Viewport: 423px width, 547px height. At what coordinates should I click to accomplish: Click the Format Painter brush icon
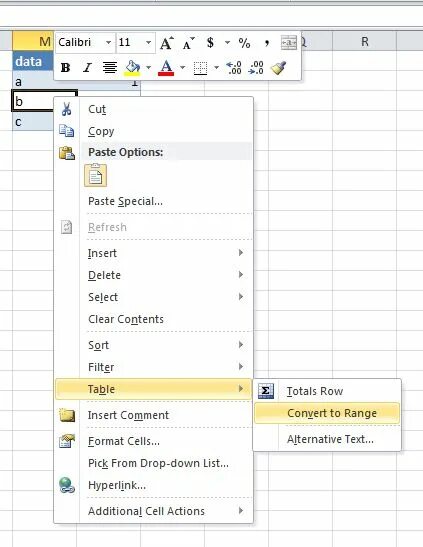(279, 68)
